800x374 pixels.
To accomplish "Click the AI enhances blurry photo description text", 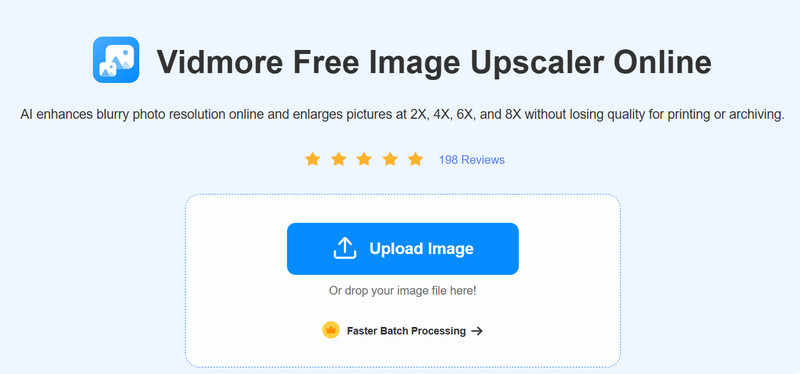I will point(402,115).
